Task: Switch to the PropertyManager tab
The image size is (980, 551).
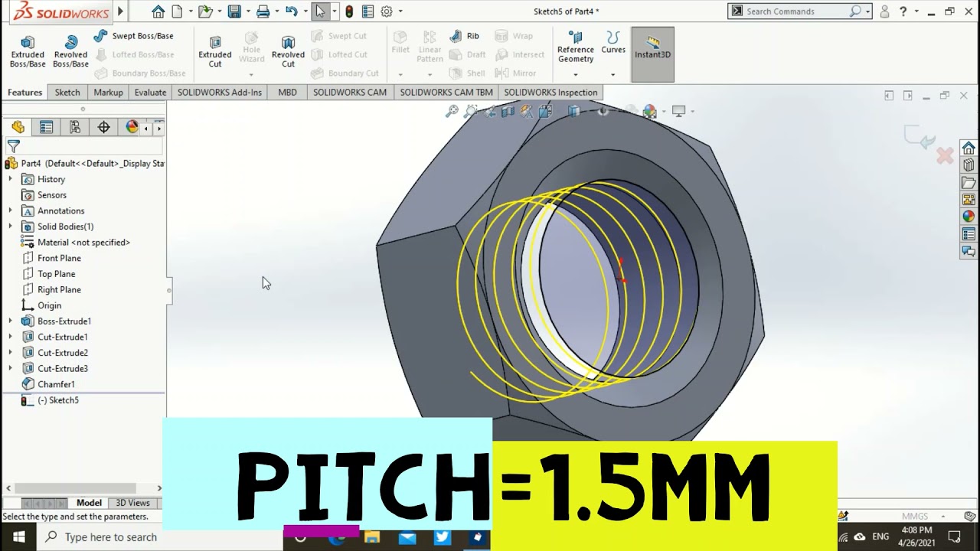Action: [46, 127]
